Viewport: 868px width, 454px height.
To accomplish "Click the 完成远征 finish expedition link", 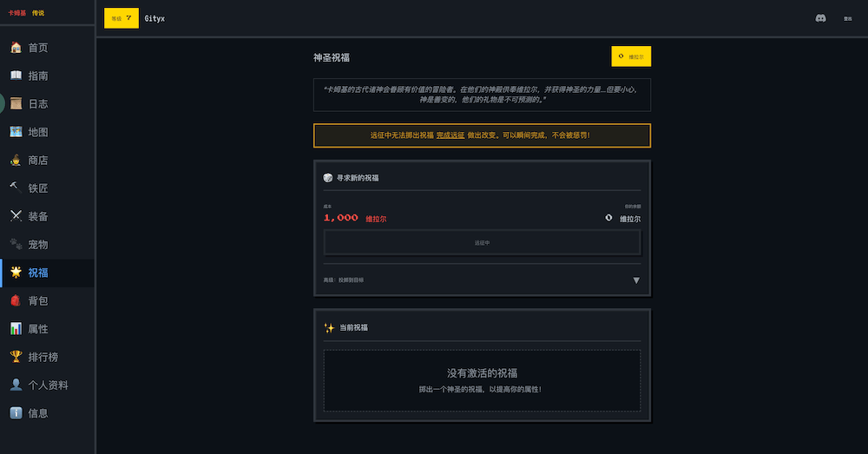I will [x=450, y=135].
